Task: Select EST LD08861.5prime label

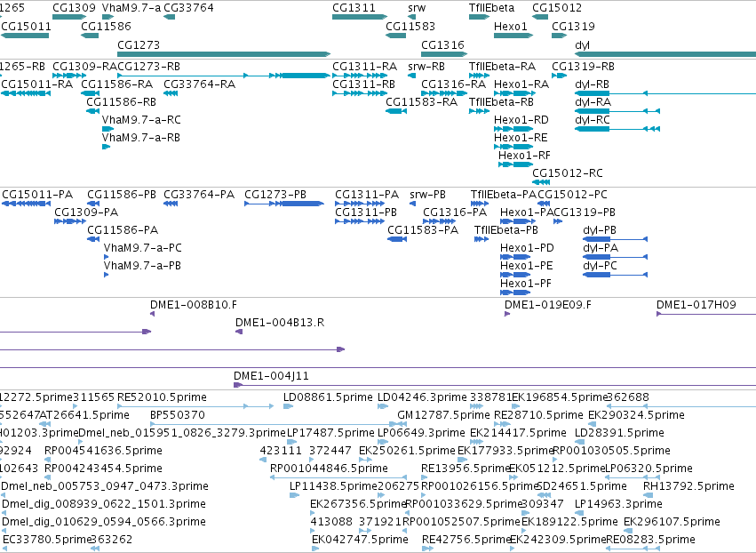Action: (328, 397)
